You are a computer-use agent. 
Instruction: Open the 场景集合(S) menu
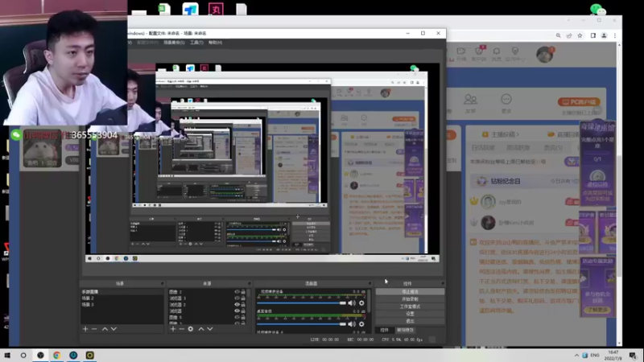pos(174,43)
